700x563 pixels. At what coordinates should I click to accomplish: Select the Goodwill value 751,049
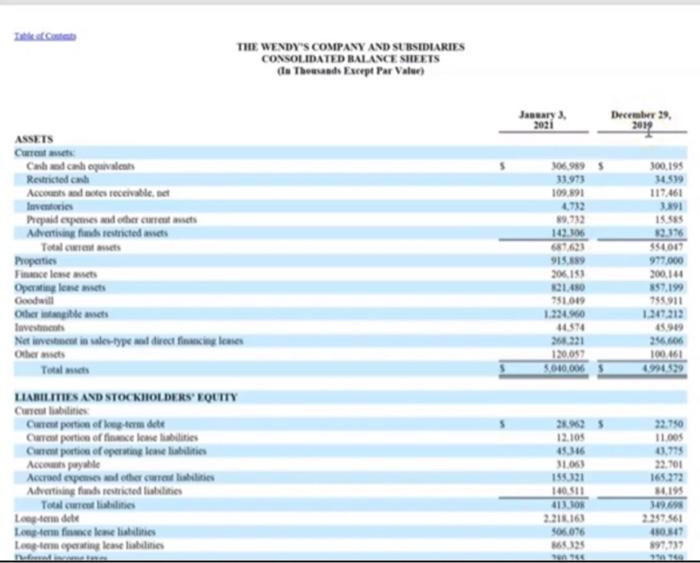click(568, 300)
